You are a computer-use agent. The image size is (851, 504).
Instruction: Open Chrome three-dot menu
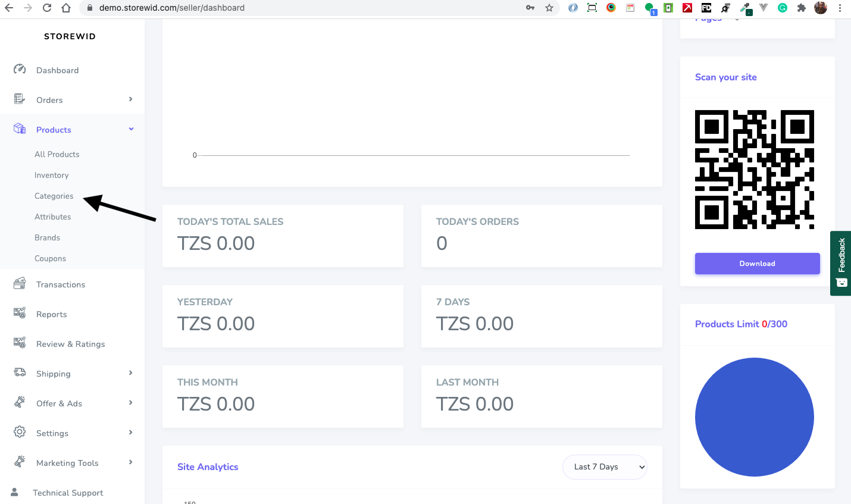click(x=840, y=8)
